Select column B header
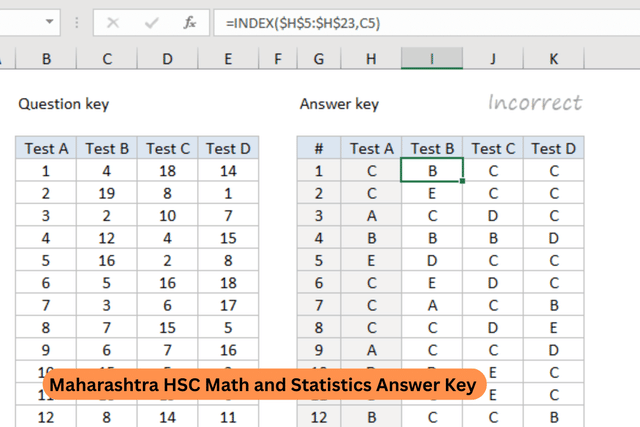 point(47,60)
